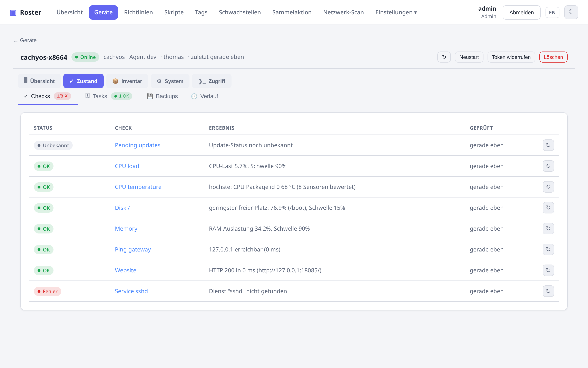Open the Backups sub-tab
The width and height of the screenshot is (588, 368).
click(x=162, y=96)
